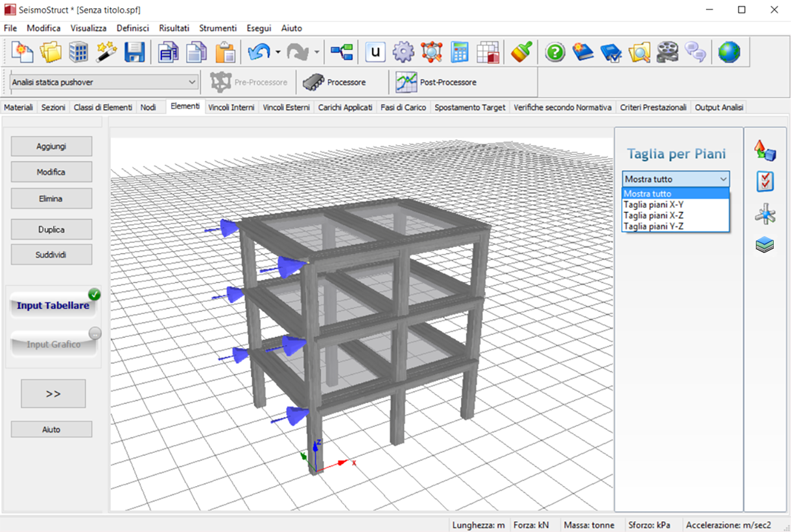The height and width of the screenshot is (532, 791).
Task: Click the Undo arrow icon
Action: pos(259,52)
